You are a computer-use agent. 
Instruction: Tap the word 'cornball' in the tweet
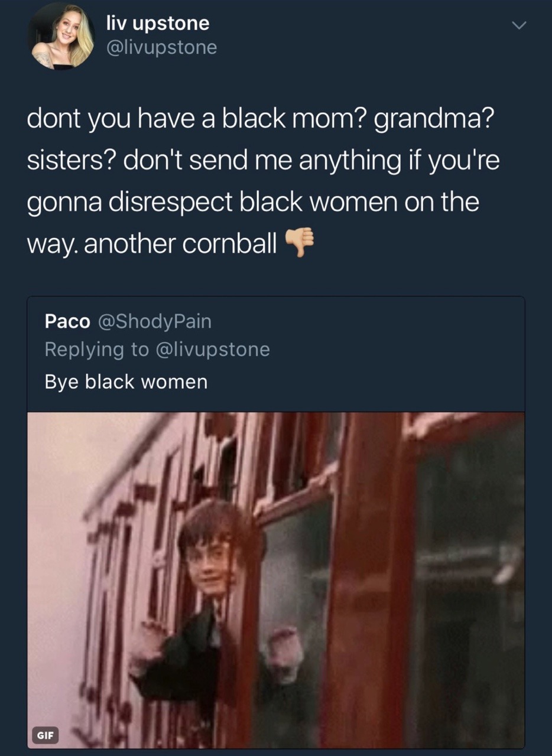click(229, 244)
